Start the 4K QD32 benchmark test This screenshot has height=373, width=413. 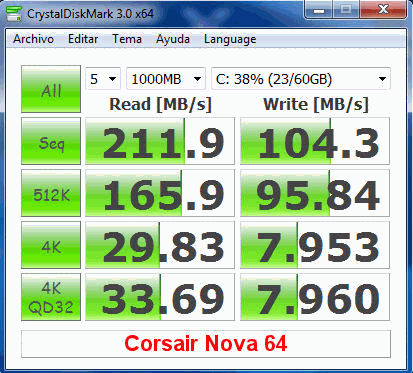pos(51,297)
